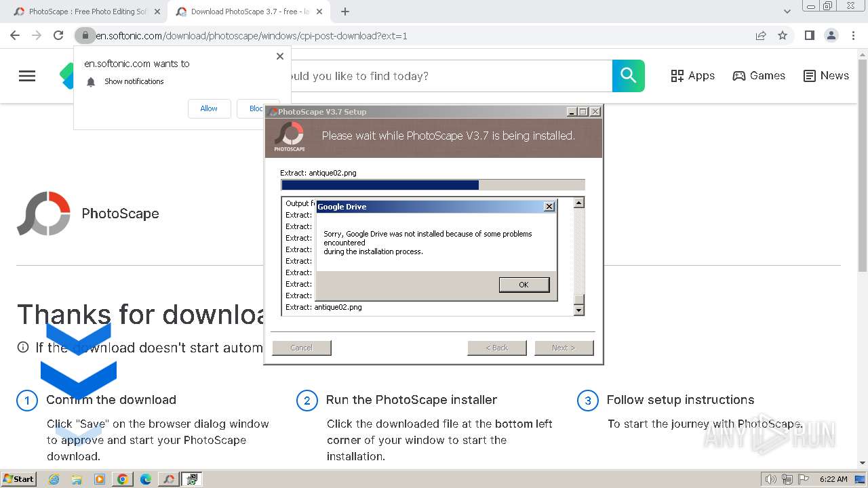The height and width of the screenshot is (488, 868).
Task: Open a new Chrome tab
Action: point(345,12)
